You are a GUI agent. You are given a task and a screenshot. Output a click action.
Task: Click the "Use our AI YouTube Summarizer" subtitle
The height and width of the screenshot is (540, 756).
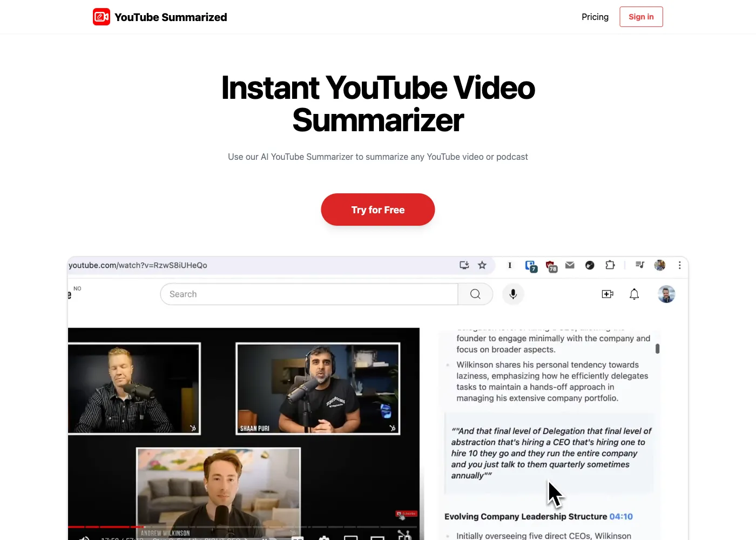(378, 157)
